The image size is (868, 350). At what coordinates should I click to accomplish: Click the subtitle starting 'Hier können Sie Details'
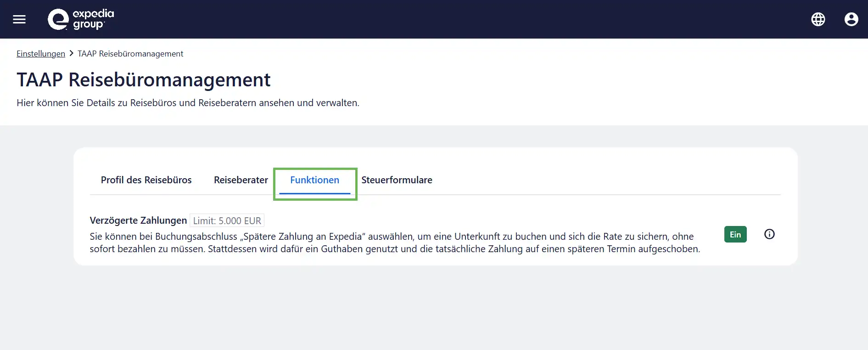(188, 103)
